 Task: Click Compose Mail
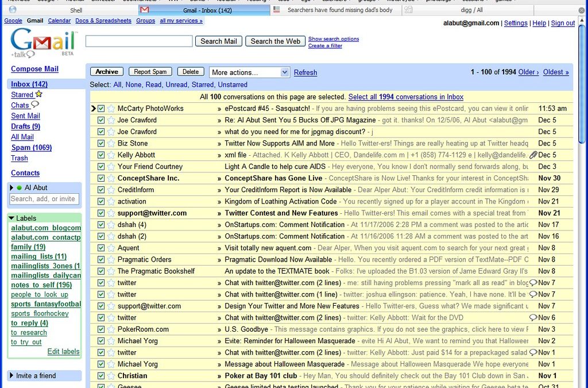click(34, 69)
